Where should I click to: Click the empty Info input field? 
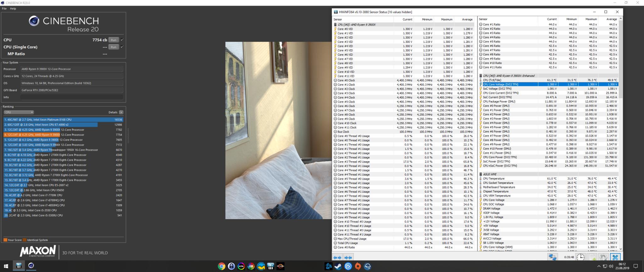(x=72, y=97)
